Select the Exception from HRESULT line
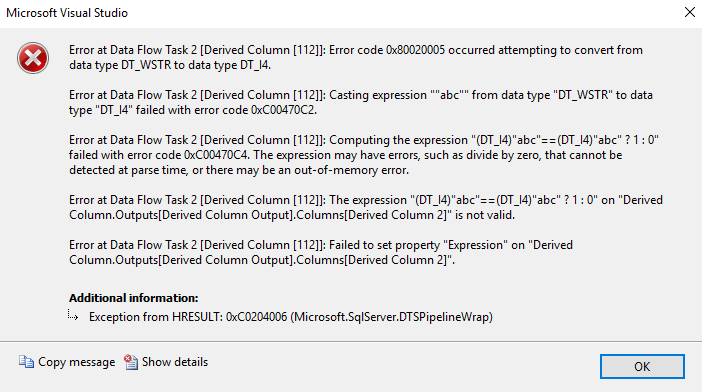 pos(291,317)
